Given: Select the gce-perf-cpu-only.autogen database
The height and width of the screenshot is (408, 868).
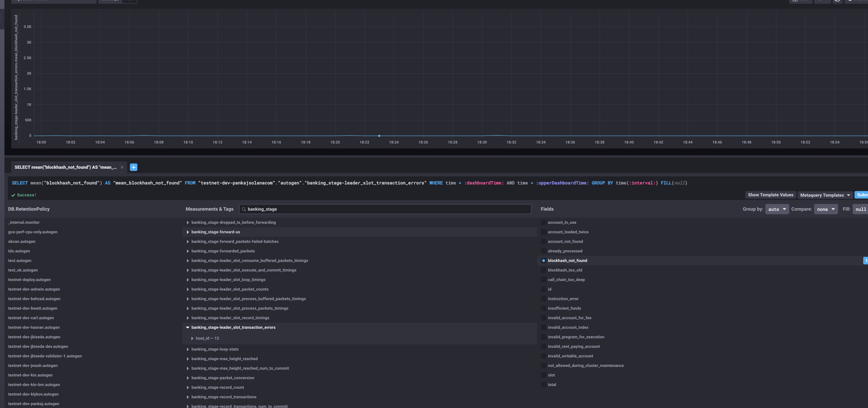Looking at the screenshot, I should pos(33,232).
